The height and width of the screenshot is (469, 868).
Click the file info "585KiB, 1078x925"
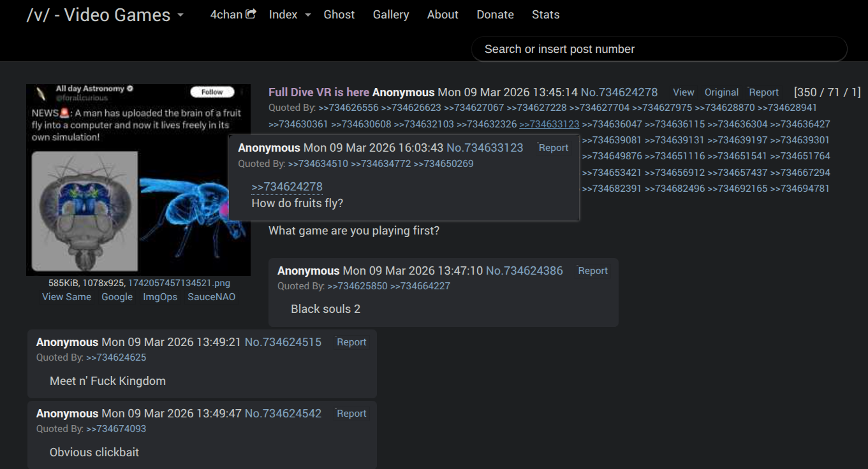click(87, 283)
